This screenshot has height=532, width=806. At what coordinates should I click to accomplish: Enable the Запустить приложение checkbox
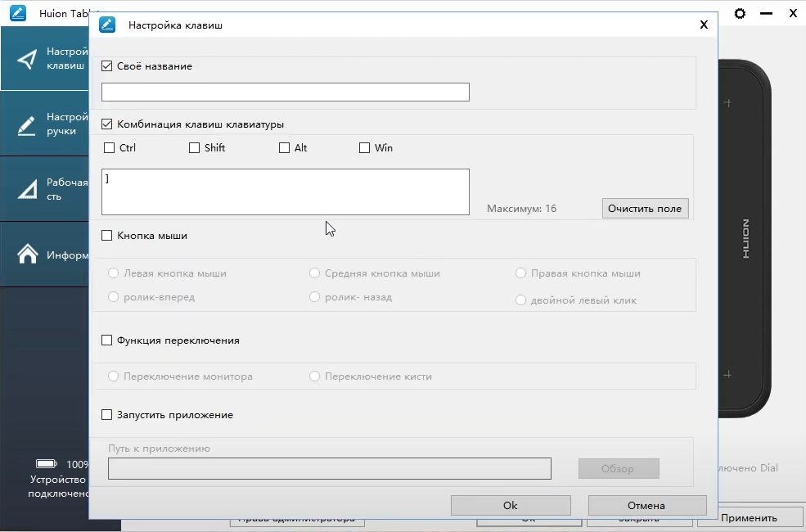(106, 415)
